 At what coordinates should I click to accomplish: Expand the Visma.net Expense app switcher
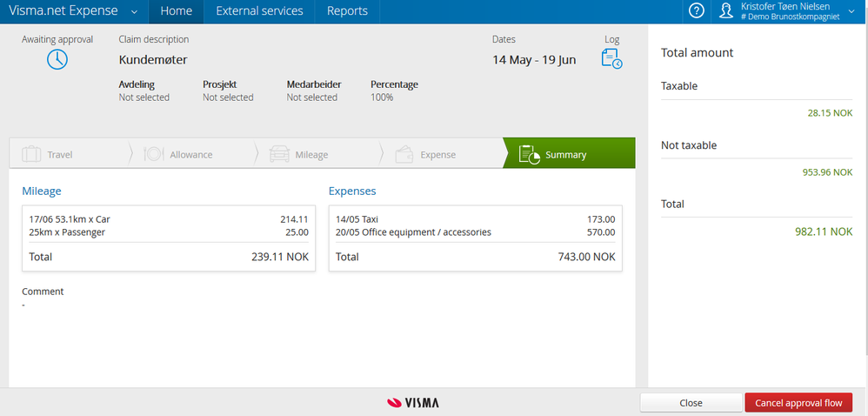(134, 11)
